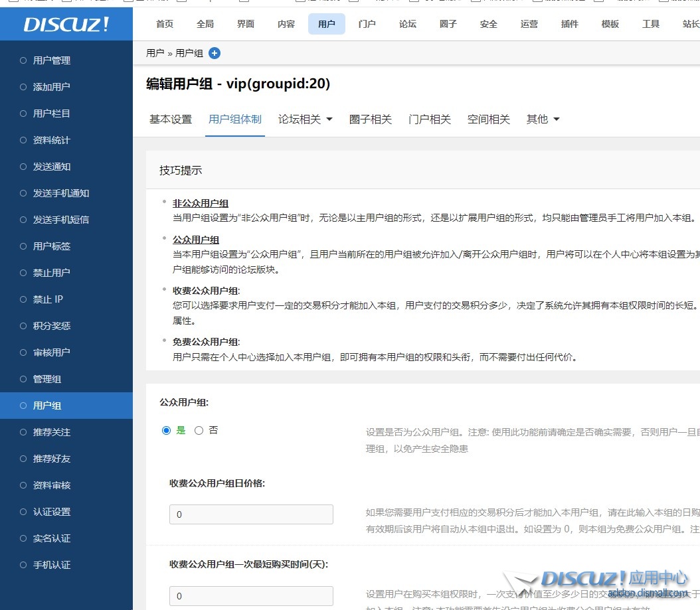Open the 插件 top menu

[569, 24]
